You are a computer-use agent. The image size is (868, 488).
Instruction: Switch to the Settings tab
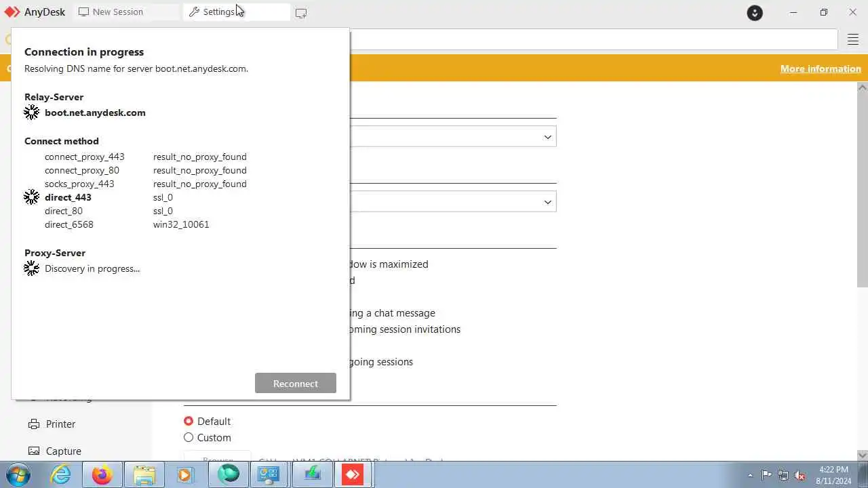(236, 12)
